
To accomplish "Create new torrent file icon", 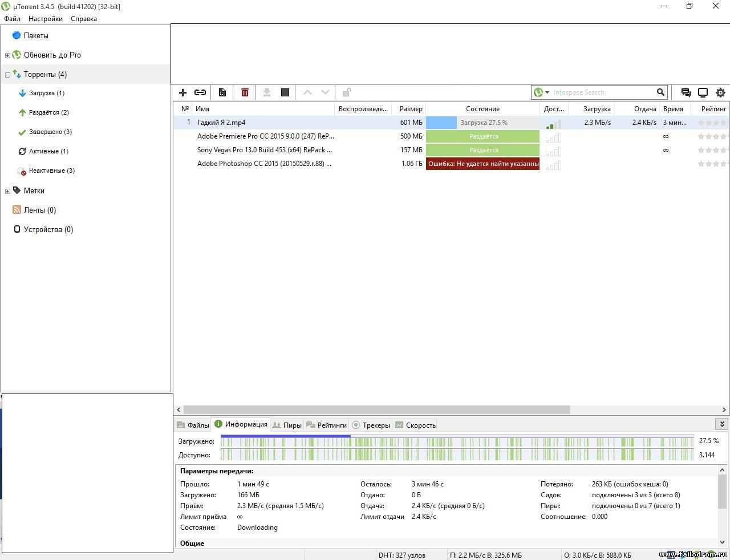I will [222, 92].
